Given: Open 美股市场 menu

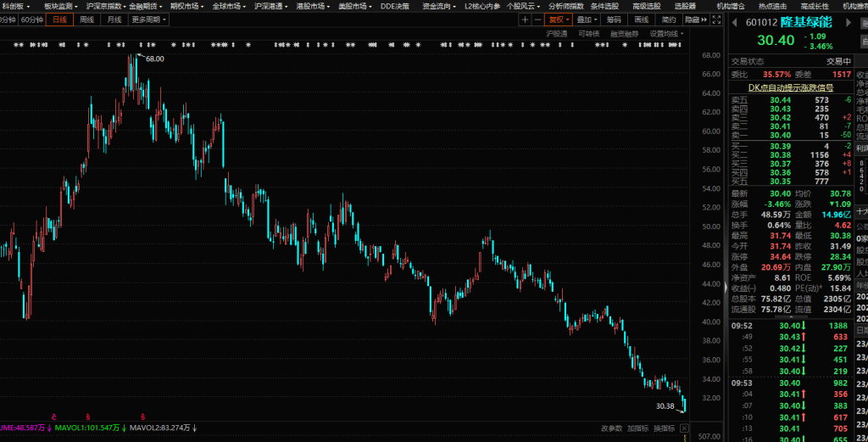Looking at the screenshot, I should tap(355, 6).
